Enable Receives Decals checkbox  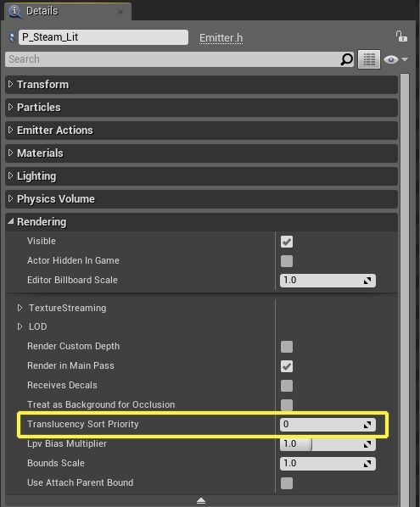(x=287, y=386)
